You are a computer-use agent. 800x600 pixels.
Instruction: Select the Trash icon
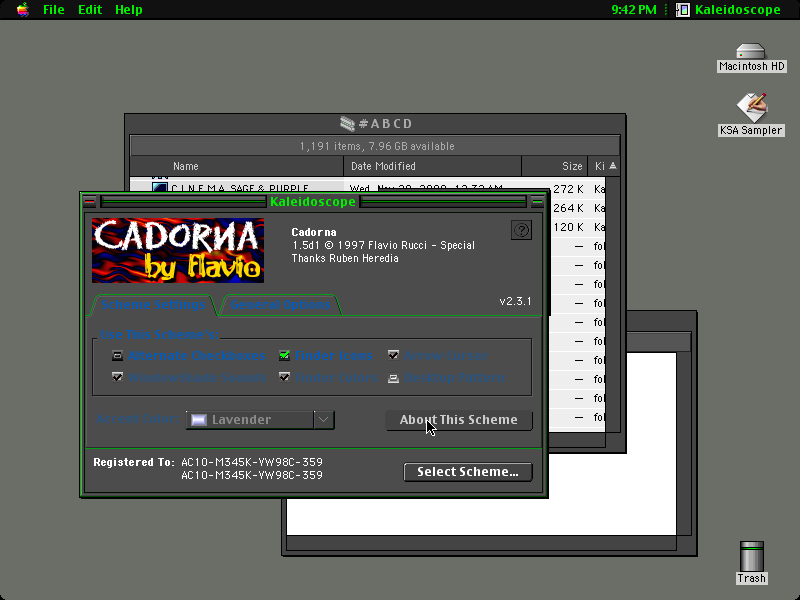pyautogui.click(x=752, y=562)
